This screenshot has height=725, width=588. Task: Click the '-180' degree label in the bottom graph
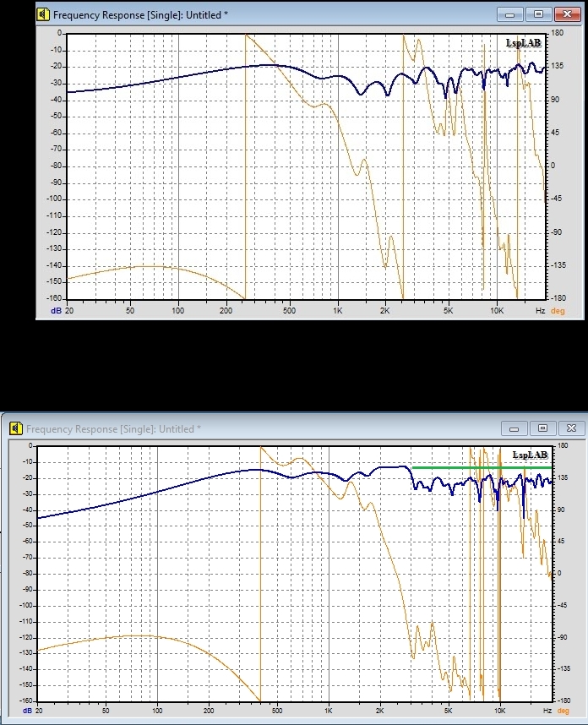coord(563,700)
